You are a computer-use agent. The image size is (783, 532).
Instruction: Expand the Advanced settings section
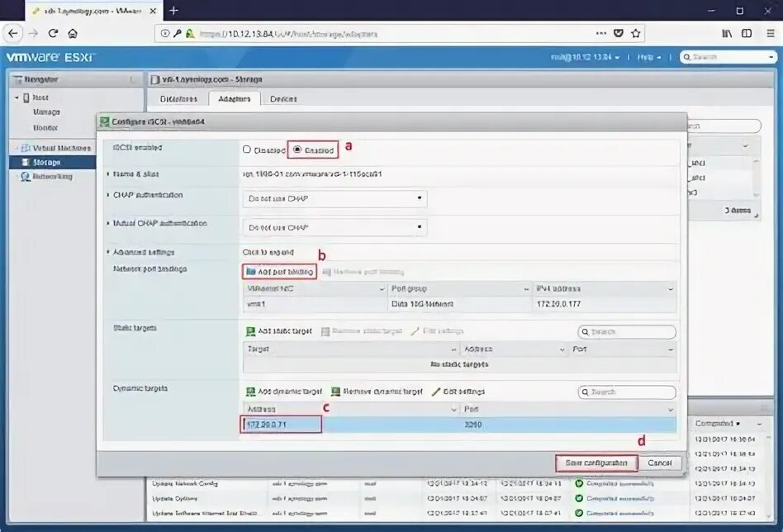(x=108, y=252)
